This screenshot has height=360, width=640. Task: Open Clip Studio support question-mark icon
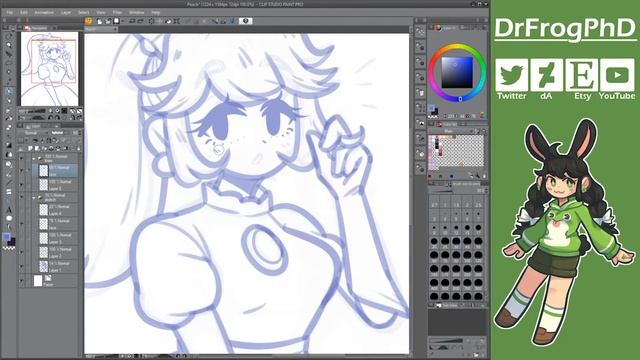coord(246,21)
